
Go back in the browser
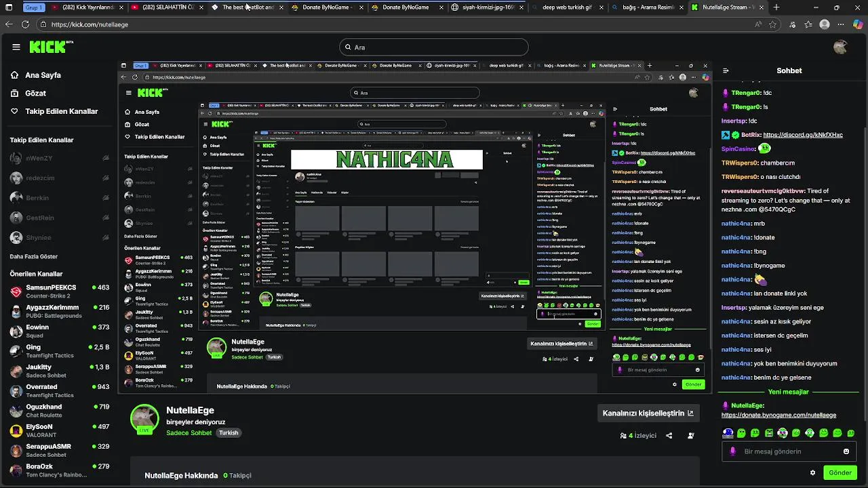click(x=9, y=24)
